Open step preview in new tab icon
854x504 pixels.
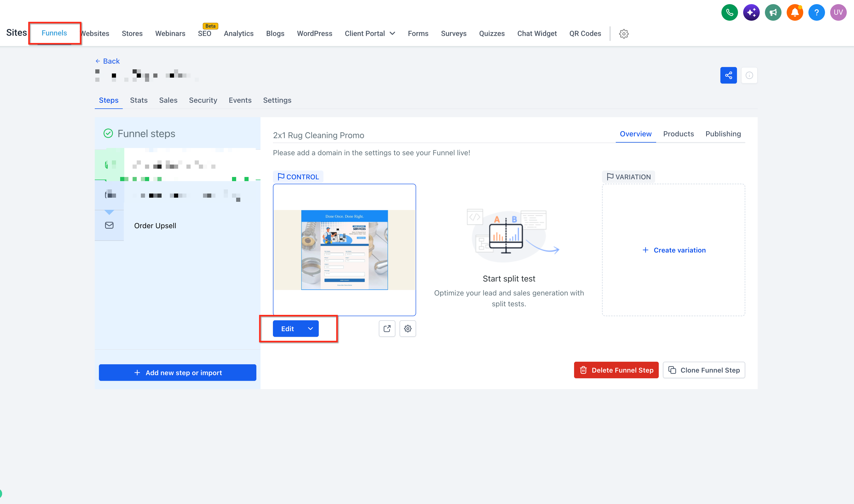click(387, 328)
